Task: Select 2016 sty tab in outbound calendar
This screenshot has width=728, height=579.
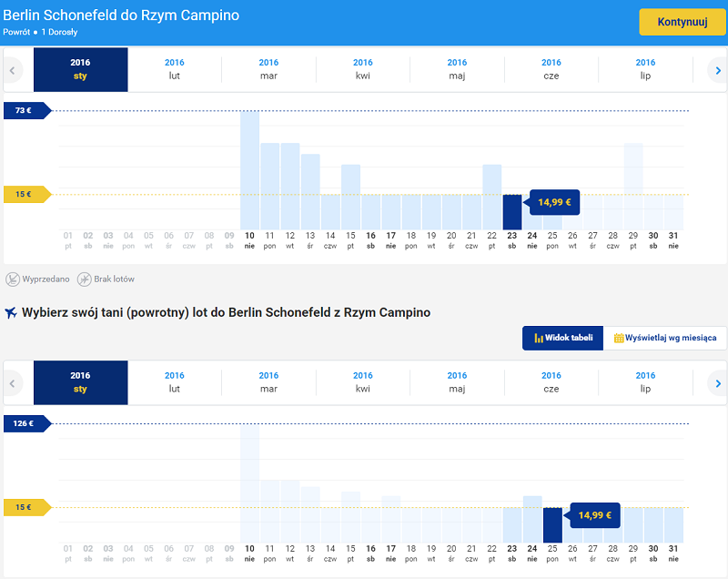Action: (x=80, y=69)
